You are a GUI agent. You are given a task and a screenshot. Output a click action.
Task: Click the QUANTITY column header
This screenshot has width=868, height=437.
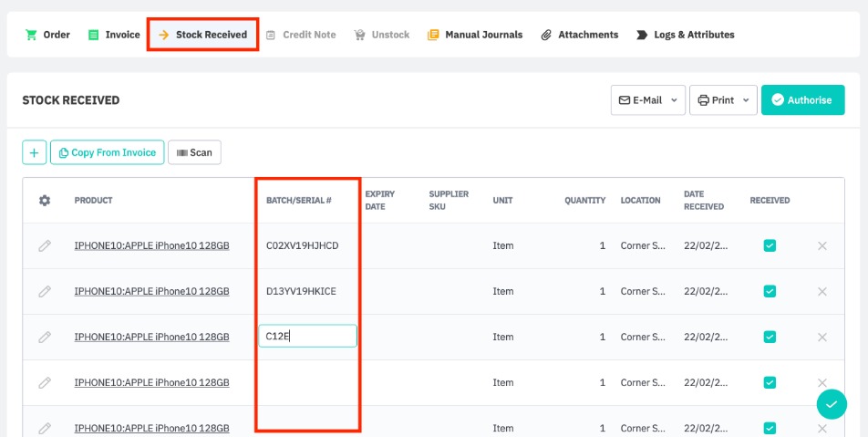(585, 201)
